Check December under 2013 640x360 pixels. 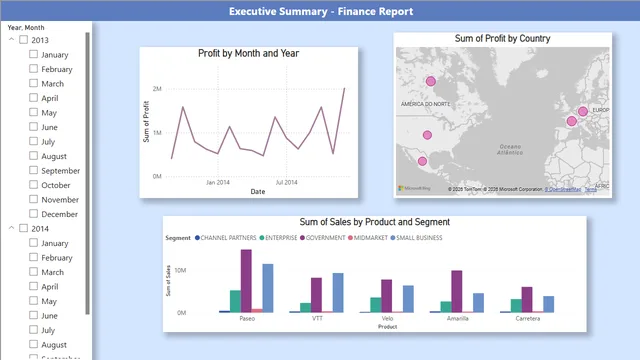coord(33,213)
